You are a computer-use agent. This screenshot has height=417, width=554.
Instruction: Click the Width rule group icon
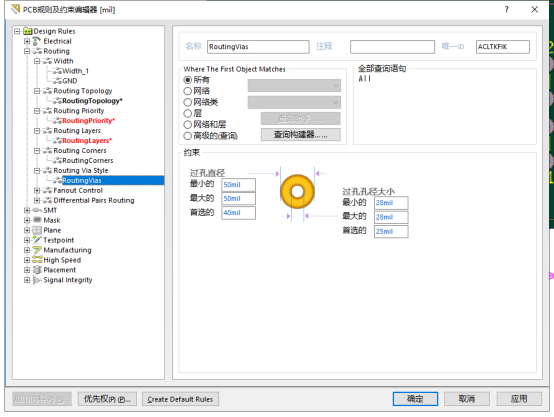47,61
